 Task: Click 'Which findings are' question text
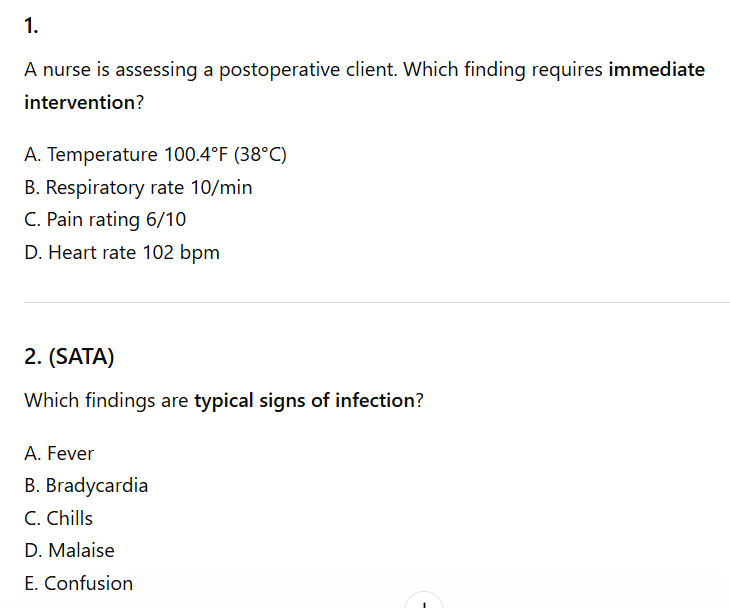105,401
